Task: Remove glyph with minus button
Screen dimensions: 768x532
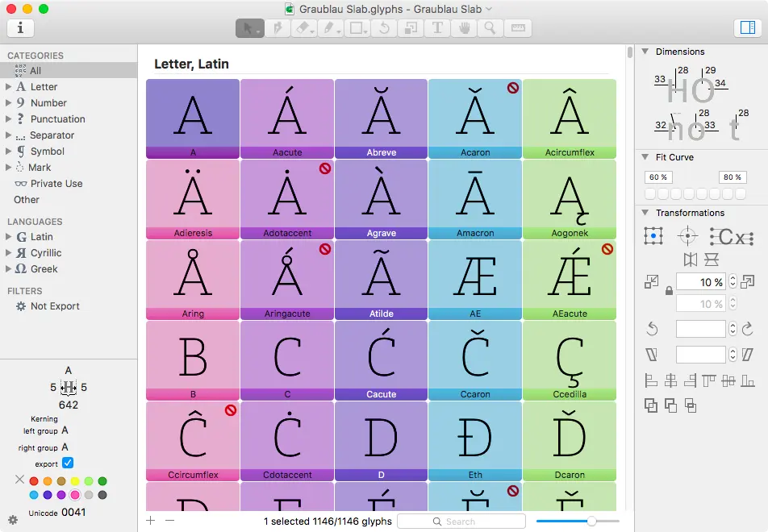Action: pos(169,520)
